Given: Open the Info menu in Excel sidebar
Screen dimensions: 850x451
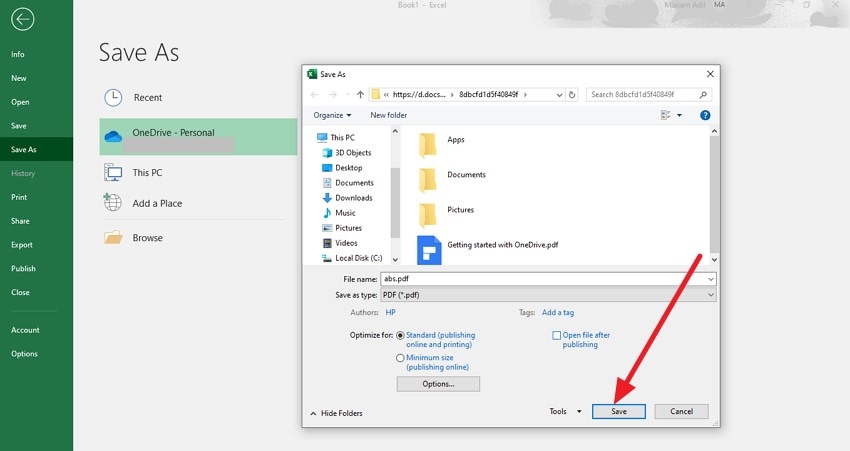Looking at the screenshot, I should point(18,54).
